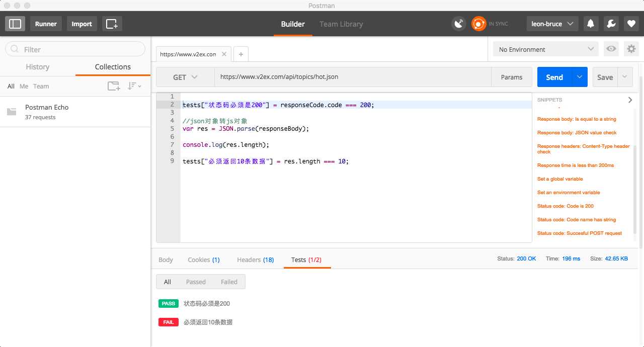Insert snippet Status code: Code name has string
This screenshot has height=347, width=644.
pos(577,219)
